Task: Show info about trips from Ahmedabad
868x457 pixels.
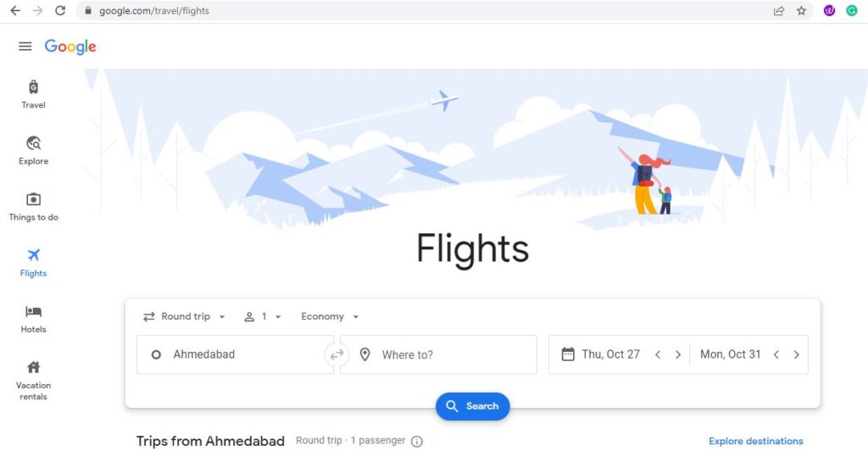Action: pyautogui.click(x=417, y=442)
